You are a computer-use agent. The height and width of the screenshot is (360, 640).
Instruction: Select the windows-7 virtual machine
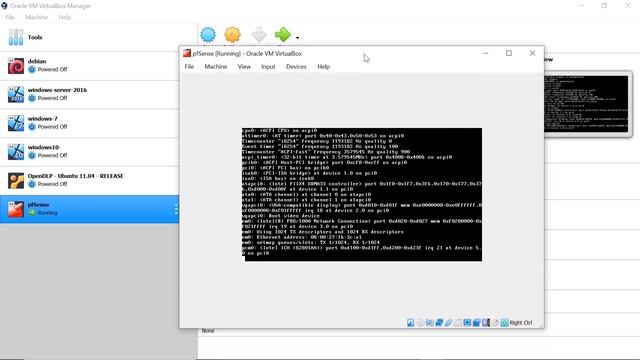[89, 123]
